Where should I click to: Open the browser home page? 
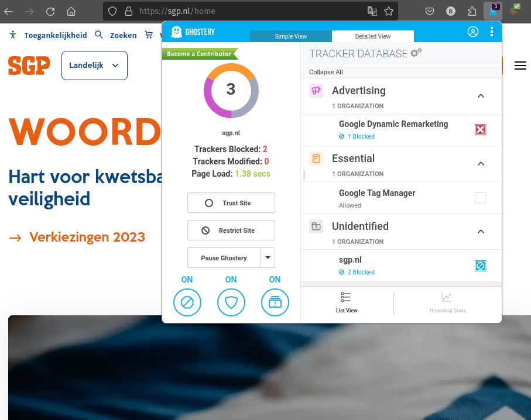coord(71,12)
